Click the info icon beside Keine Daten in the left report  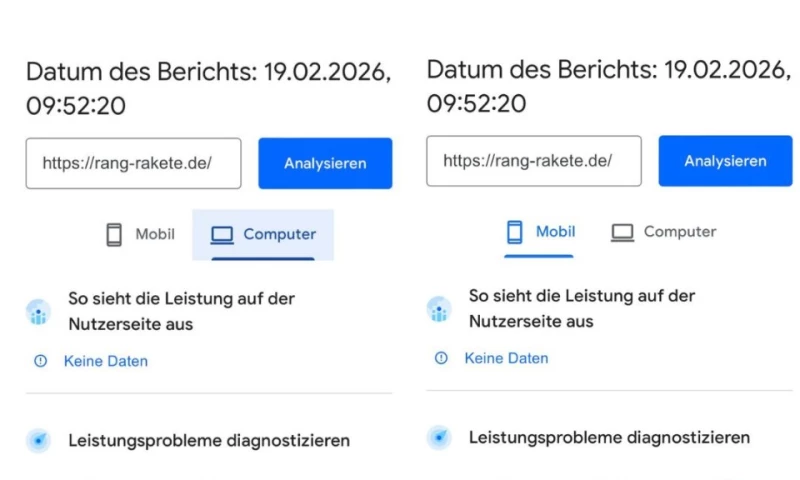[40, 361]
